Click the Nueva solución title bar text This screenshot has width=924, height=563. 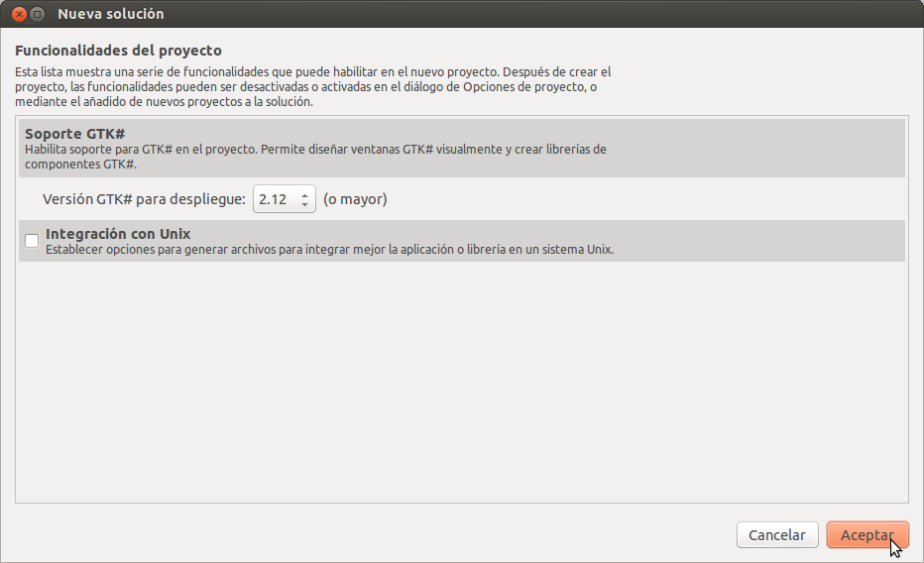click(x=111, y=14)
